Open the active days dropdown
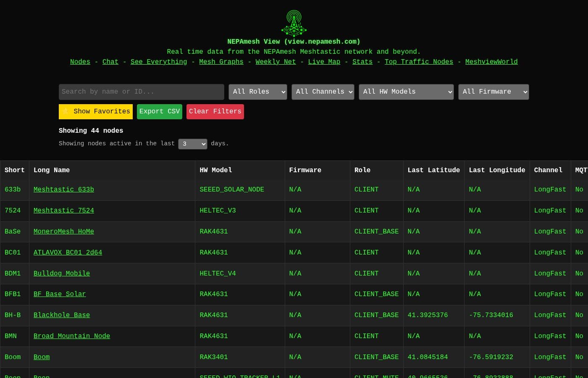 click(x=193, y=144)
